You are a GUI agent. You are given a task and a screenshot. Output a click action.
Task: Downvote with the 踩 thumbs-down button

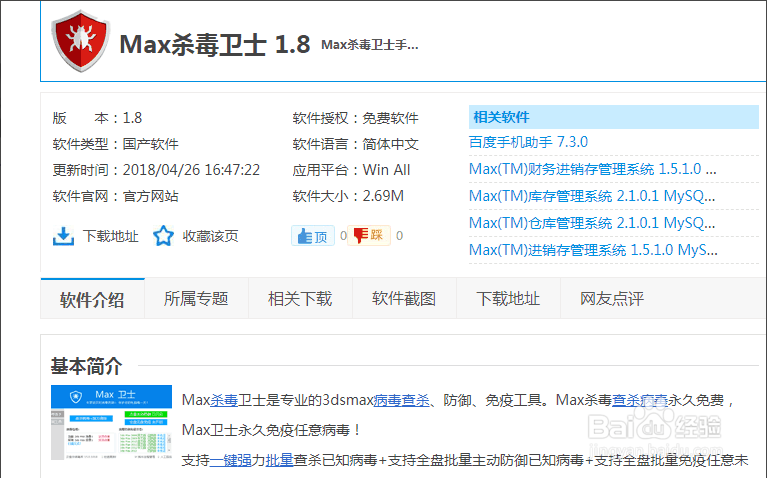click(x=369, y=235)
